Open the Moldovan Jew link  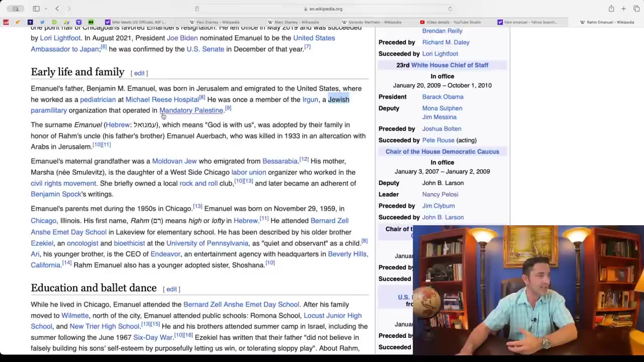tap(174, 161)
